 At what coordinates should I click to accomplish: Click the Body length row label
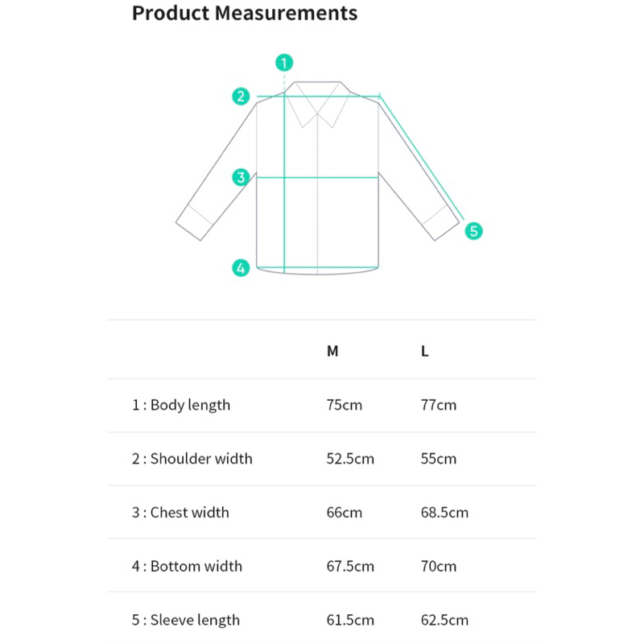coord(181,405)
